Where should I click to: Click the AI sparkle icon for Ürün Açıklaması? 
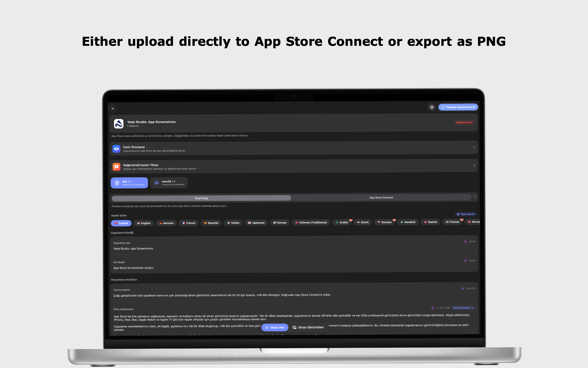(x=433, y=308)
